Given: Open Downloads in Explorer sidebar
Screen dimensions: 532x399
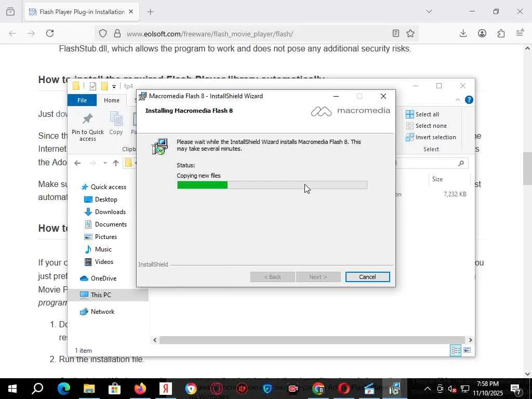Looking at the screenshot, I should pyautogui.click(x=105, y=212).
